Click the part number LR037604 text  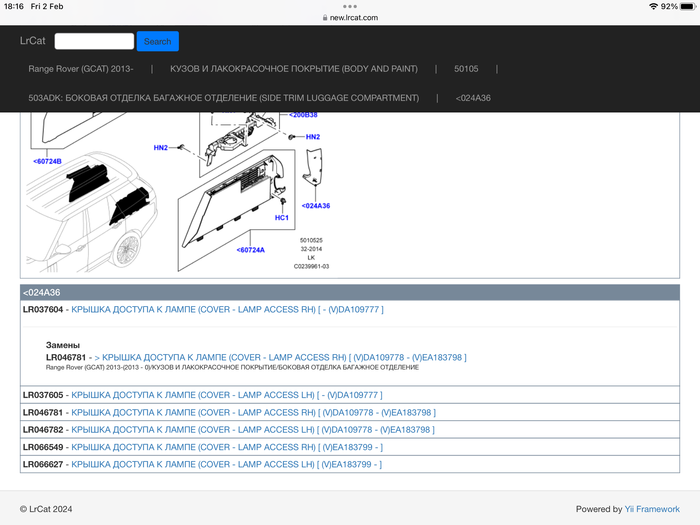click(43, 309)
